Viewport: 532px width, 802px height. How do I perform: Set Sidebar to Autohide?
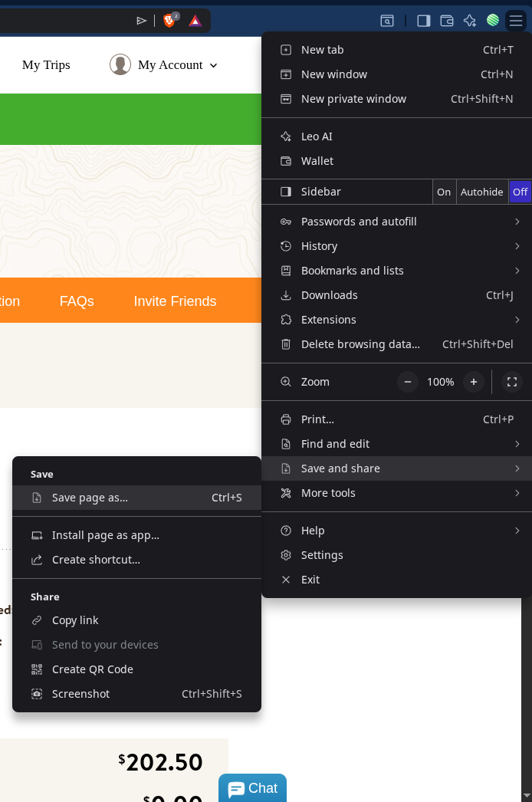tap(481, 192)
